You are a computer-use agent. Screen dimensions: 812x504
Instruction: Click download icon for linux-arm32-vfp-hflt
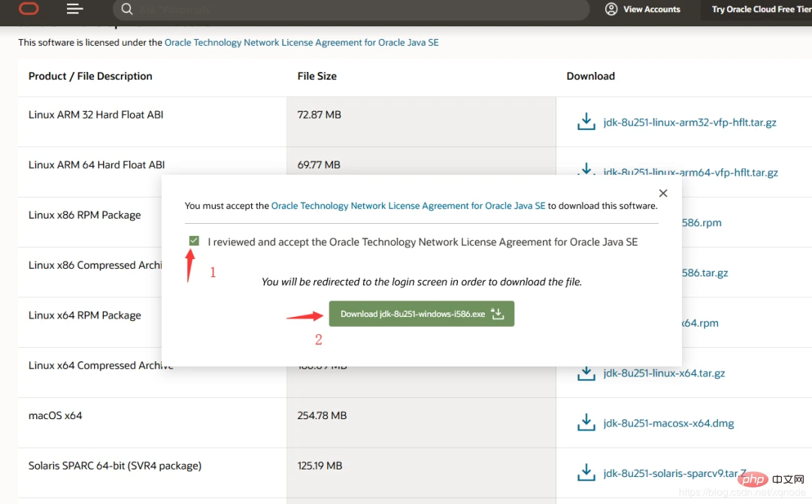click(586, 122)
